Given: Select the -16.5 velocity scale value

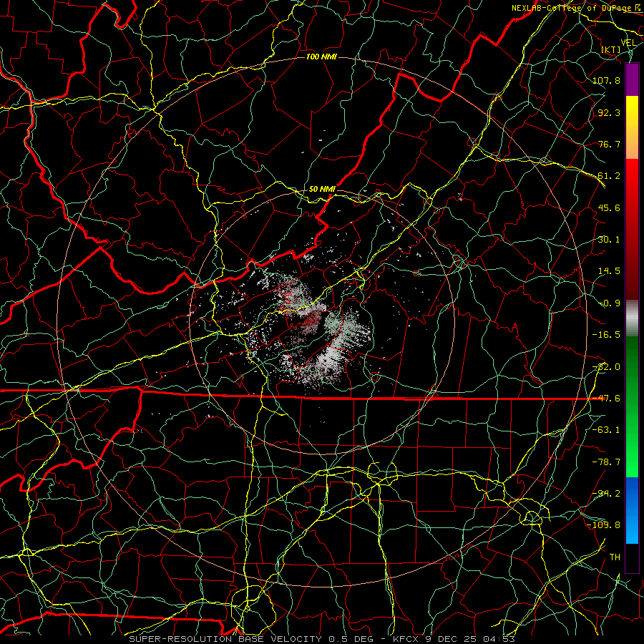Looking at the screenshot, I should tap(606, 335).
